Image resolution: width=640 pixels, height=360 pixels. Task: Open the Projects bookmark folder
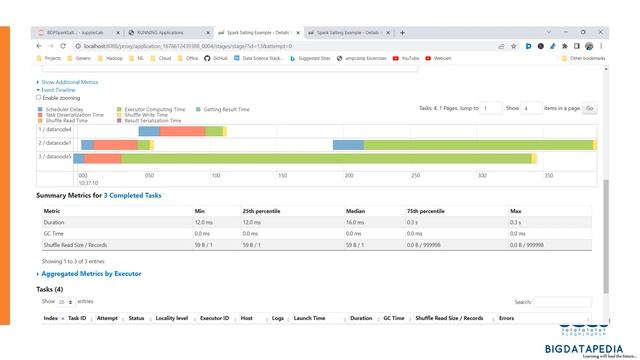click(x=49, y=58)
